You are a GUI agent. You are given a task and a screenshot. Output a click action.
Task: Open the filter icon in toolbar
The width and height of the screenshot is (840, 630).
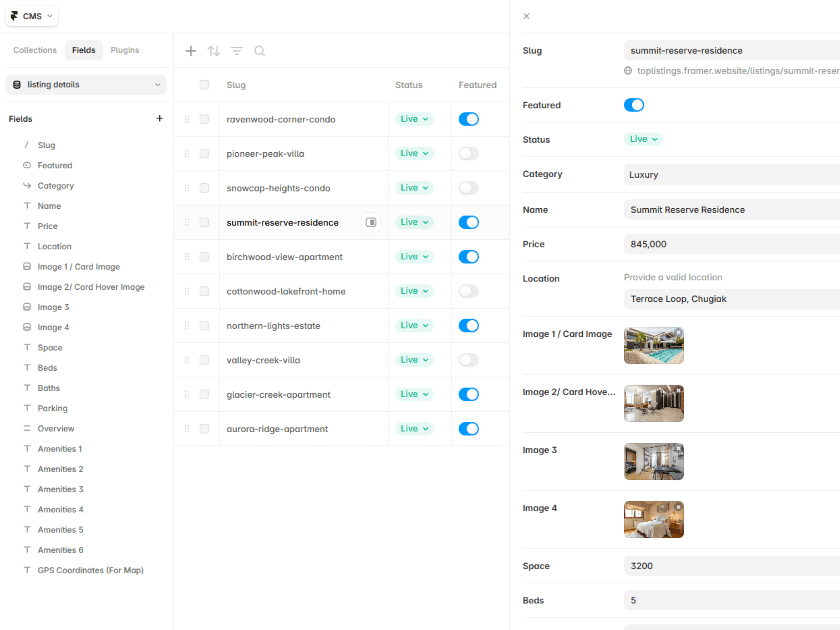pyautogui.click(x=237, y=51)
